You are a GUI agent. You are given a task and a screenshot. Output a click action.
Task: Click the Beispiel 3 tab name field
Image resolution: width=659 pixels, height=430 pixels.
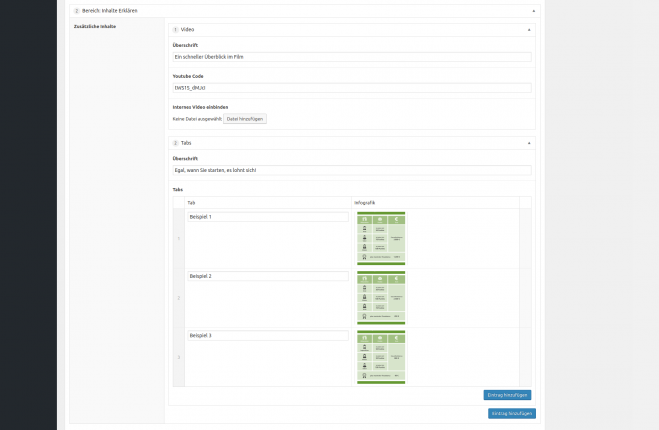[267, 335]
